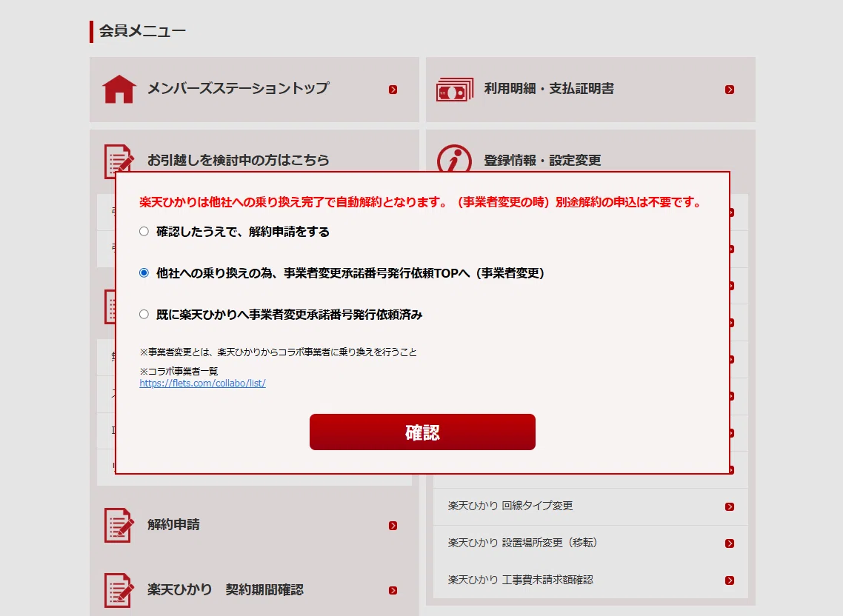Viewport: 843px width, 616px height.
Task: Open 解約申請 menu item
Action: pos(173,525)
